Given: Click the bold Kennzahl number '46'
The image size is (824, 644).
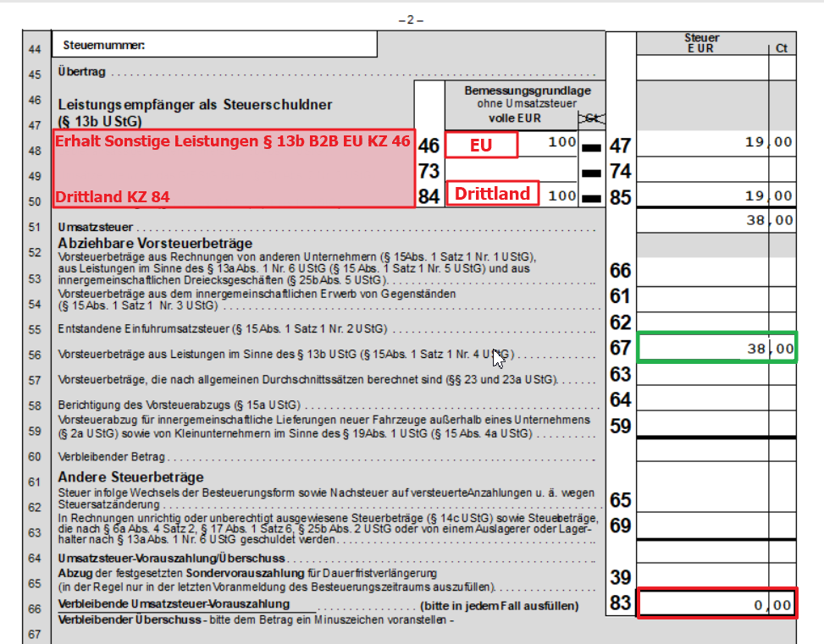Looking at the screenshot, I should point(429,146).
